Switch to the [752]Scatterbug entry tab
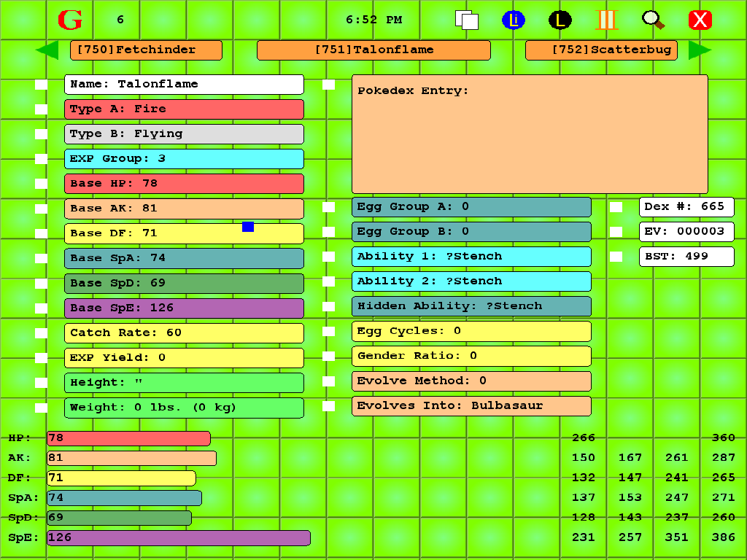This screenshot has width=747, height=560. tap(601, 50)
